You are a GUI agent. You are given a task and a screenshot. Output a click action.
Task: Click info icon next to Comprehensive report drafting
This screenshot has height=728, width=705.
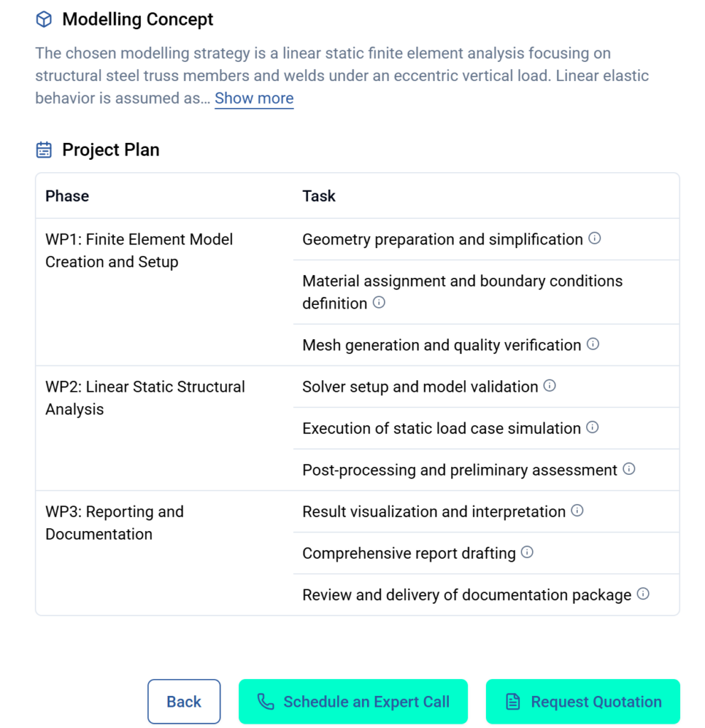coord(527,552)
